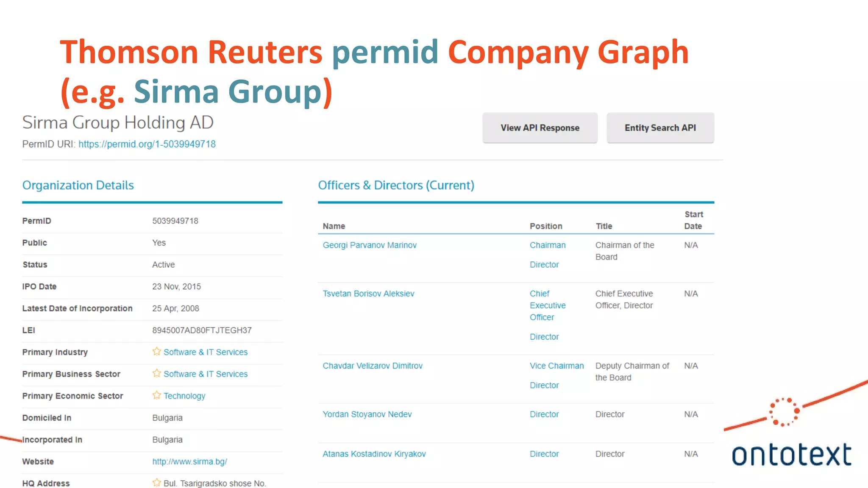The height and width of the screenshot is (488, 868).
Task: Select the Deputy Chairman of the Board title
Action: (x=632, y=372)
